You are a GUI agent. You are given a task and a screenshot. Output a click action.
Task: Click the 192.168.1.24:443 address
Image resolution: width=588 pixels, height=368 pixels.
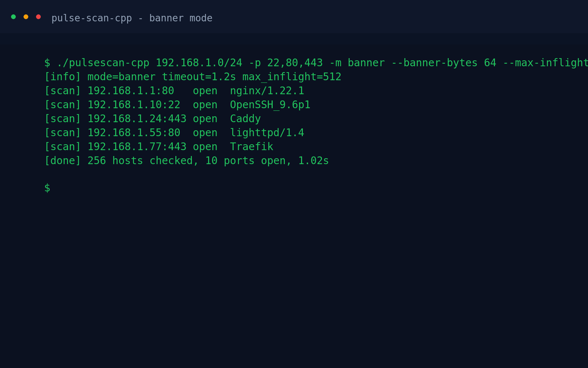(x=137, y=118)
